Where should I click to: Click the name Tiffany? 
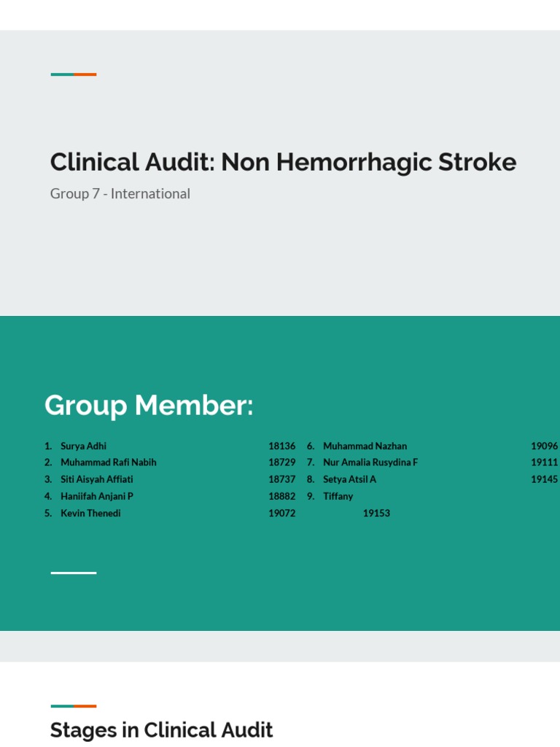pos(338,496)
